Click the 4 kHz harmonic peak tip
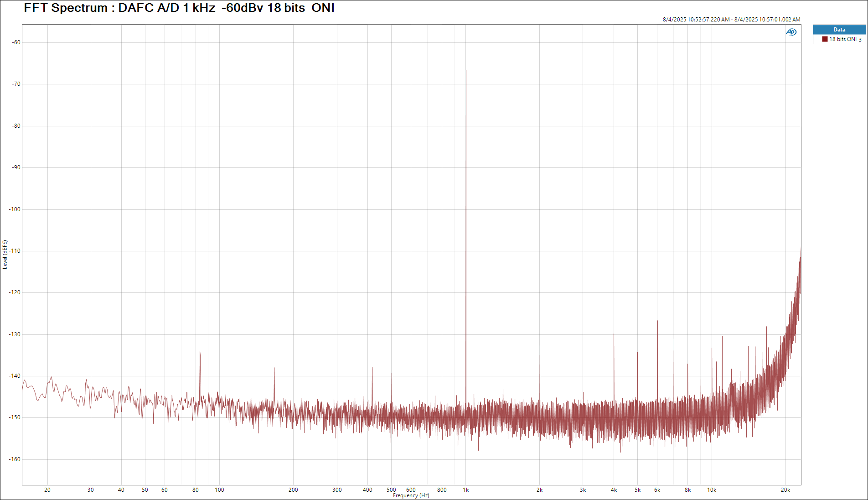Viewport: 868px width, 500px height. 614,334
